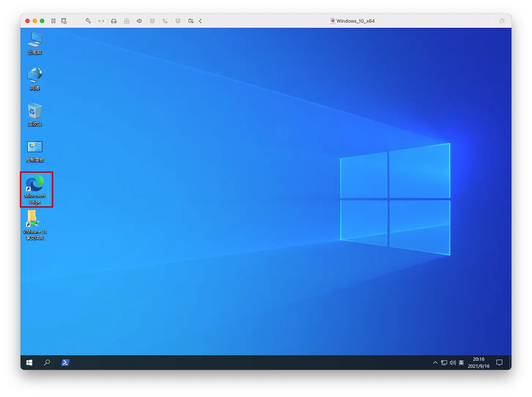Open taskbar search magnifier

pos(47,363)
